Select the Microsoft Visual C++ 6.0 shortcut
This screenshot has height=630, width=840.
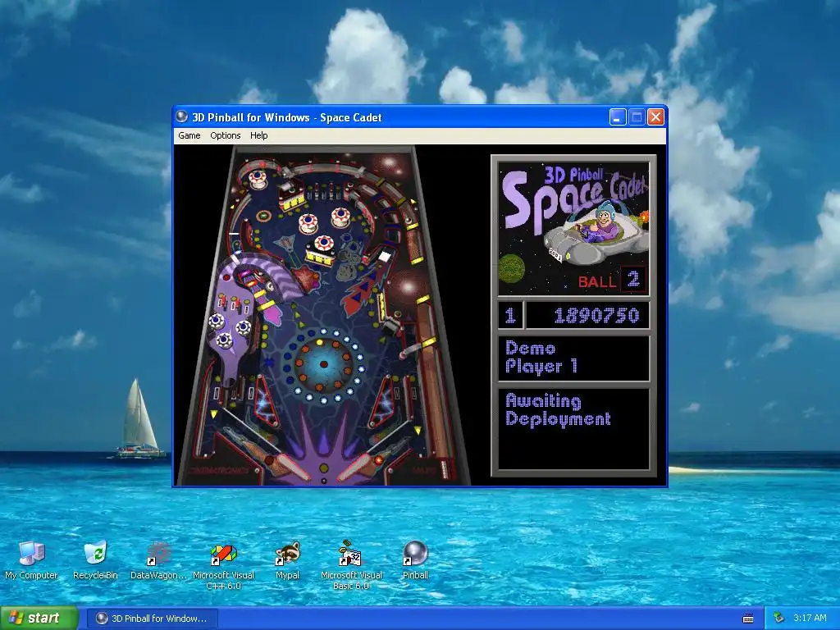(x=223, y=565)
